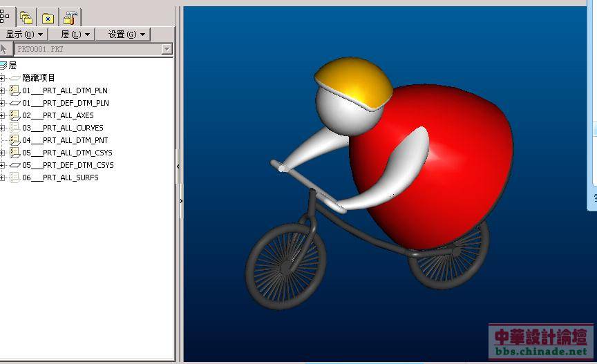Click the layer icon of 06___PRT_ALL_SURFS
This screenshot has height=364, width=597.
click(x=15, y=178)
